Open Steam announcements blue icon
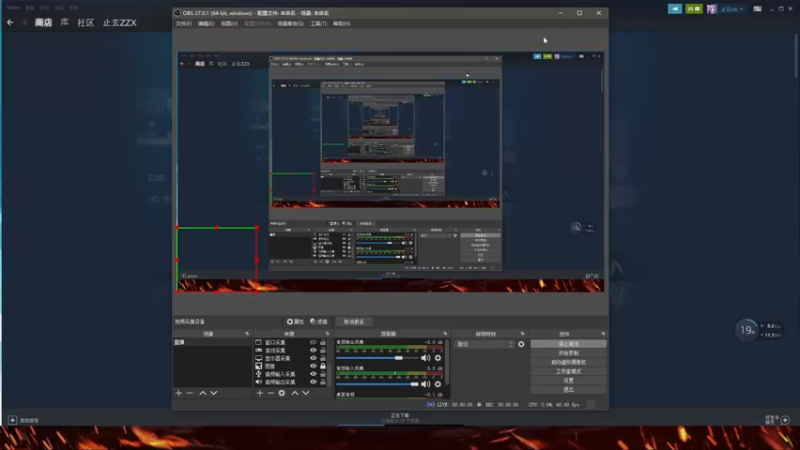 click(x=674, y=9)
